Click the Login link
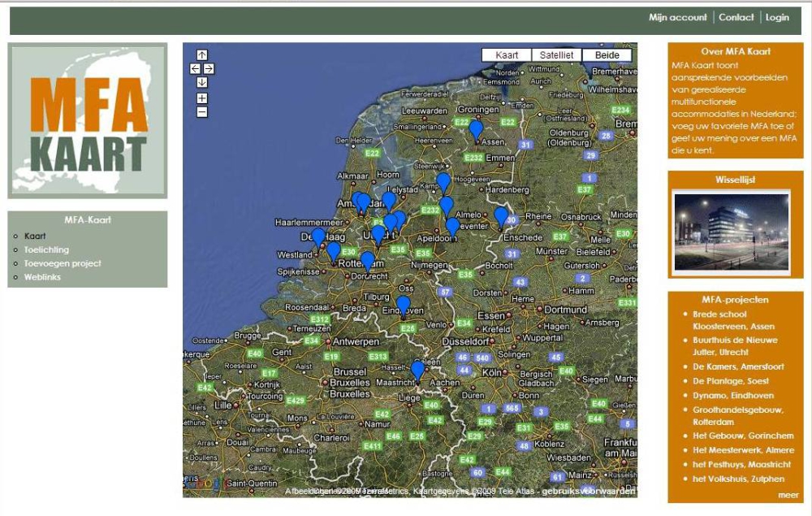812x516 pixels. click(777, 18)
